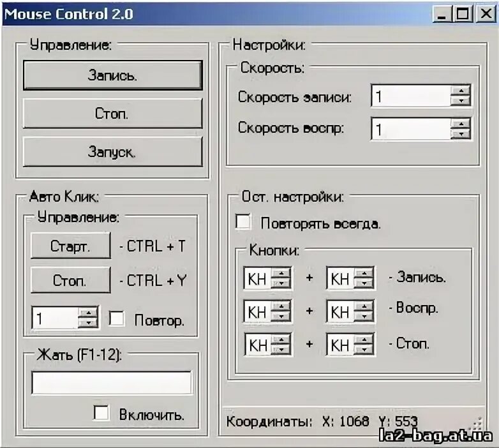Decrease Скорость записи with down arrow
The image size is (499, 448).
[461, 101]
